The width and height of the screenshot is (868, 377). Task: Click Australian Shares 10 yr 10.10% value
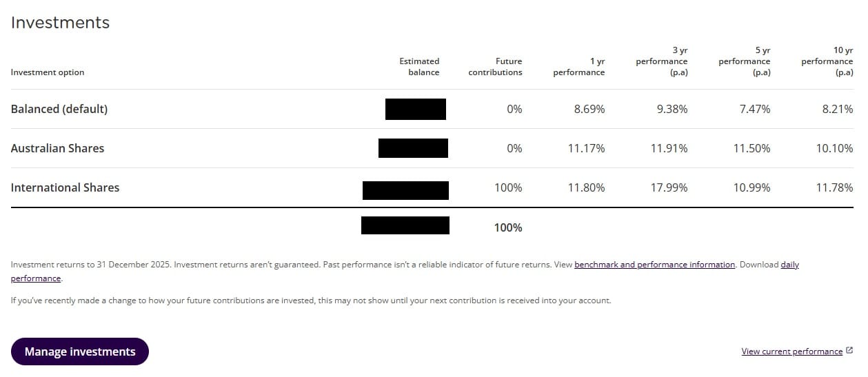click(834, 148)
